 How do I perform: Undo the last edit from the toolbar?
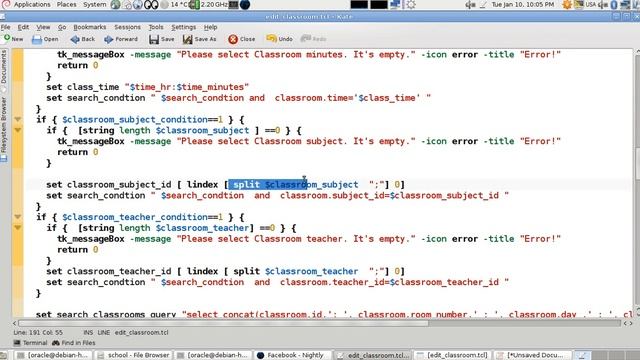pyautogui.click(x=279, y=39)
